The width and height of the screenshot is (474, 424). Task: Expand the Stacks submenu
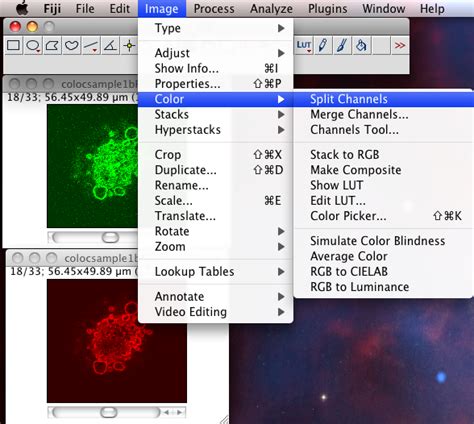(216, 114)
